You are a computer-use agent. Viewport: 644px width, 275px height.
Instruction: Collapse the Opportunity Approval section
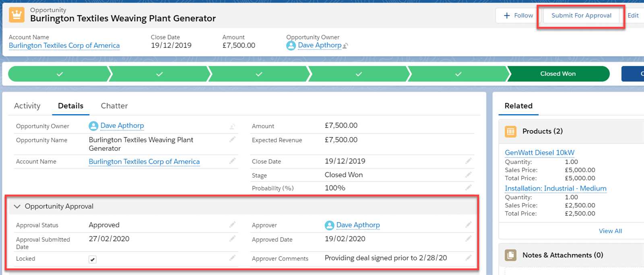click(x=17, y=206)
